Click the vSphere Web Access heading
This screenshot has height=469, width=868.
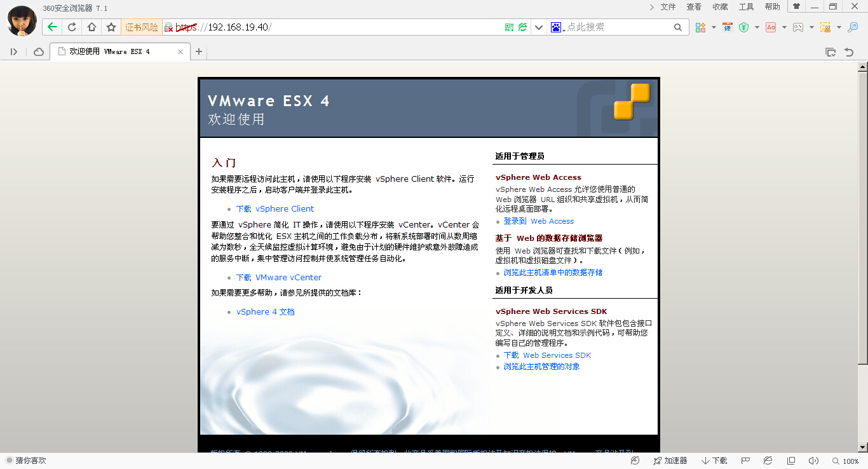[x=538, y=177]
